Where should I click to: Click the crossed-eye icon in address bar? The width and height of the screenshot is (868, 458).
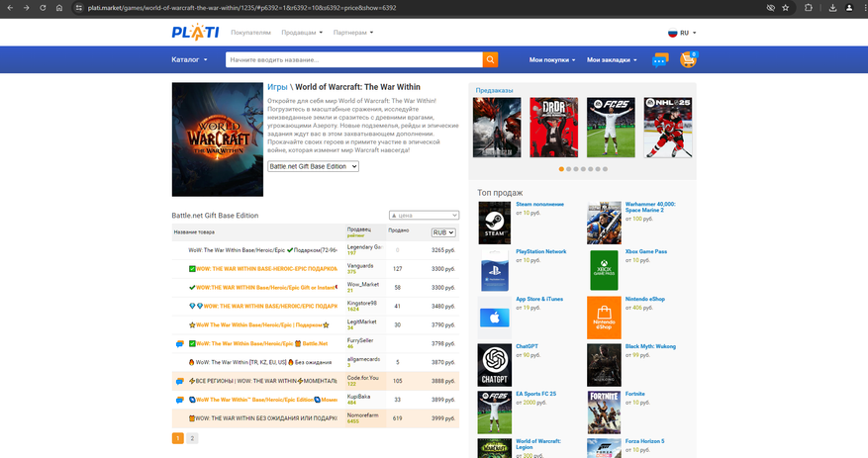(x=771, y=8)
